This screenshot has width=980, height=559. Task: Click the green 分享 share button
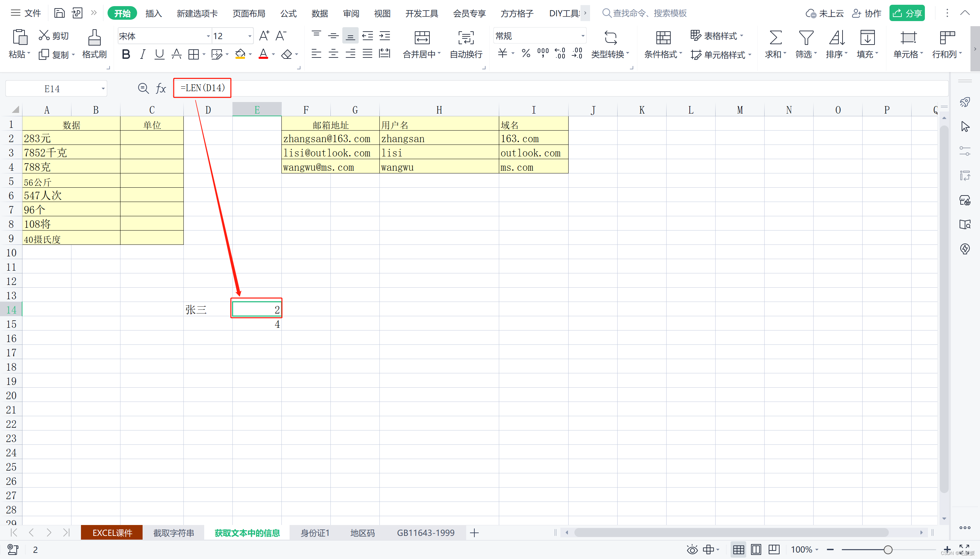pyautogui.click(x=906, y=14)
